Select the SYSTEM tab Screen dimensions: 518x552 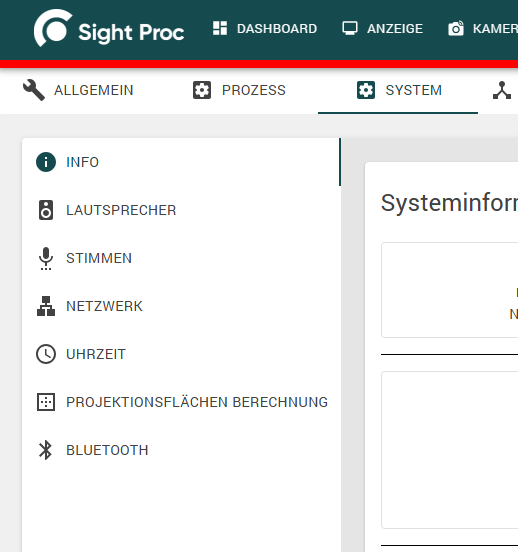(413, 90)
